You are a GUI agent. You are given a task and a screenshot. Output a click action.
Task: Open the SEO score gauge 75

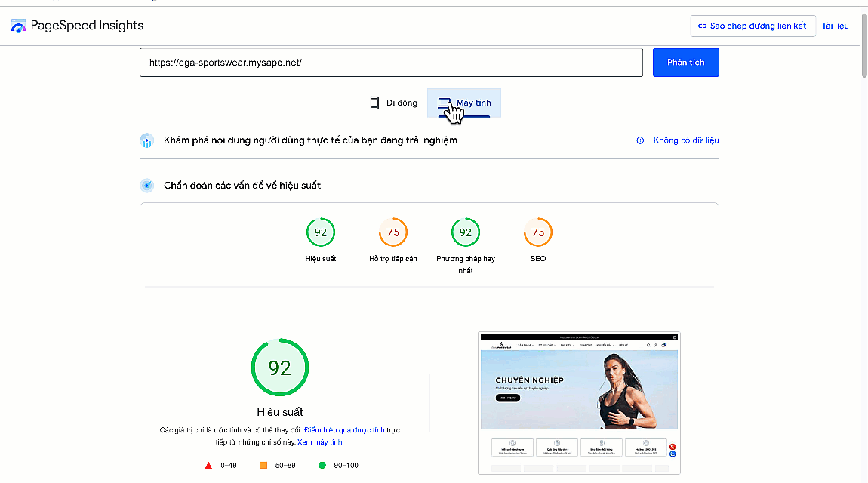[537, 232]
